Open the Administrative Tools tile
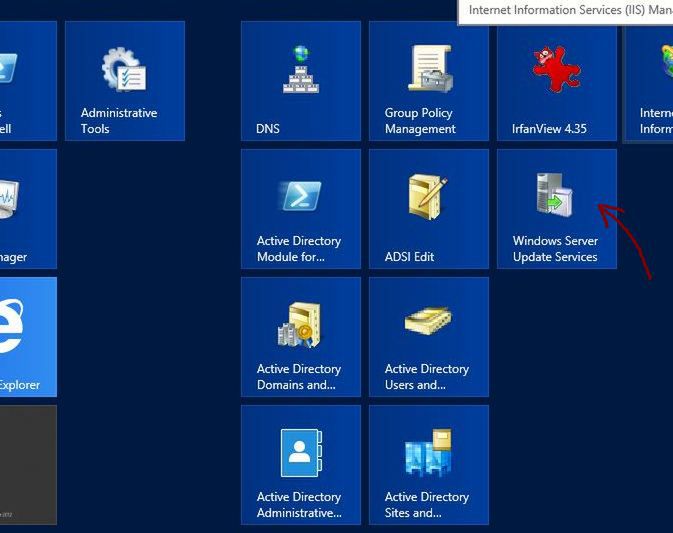The image size is (673, 533). [125, 81]
